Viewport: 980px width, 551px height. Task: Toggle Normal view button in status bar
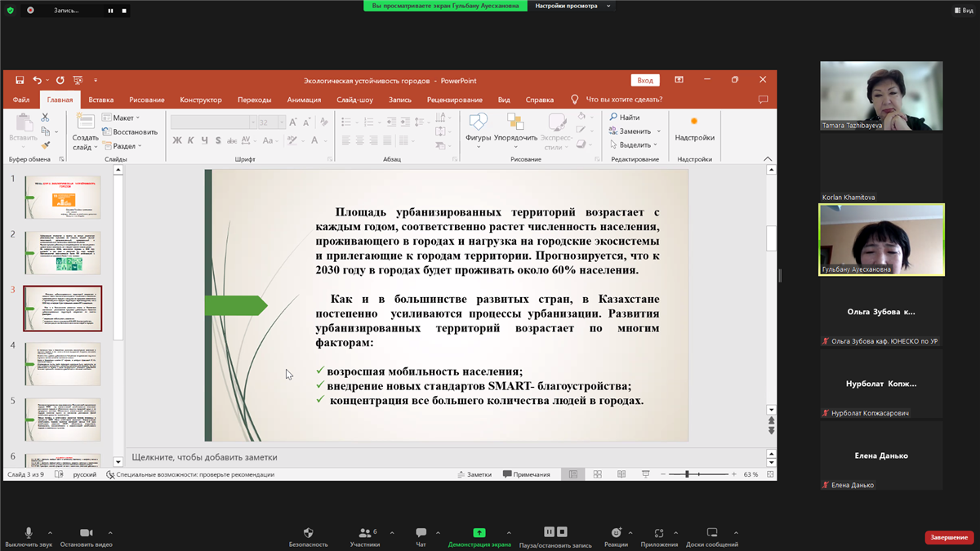pos(573,474)
